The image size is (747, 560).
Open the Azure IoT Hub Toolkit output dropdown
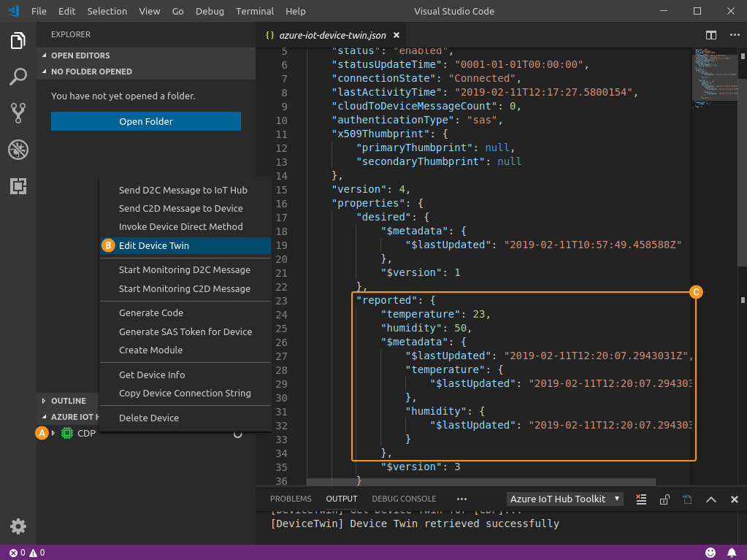[x=565, y=499]
